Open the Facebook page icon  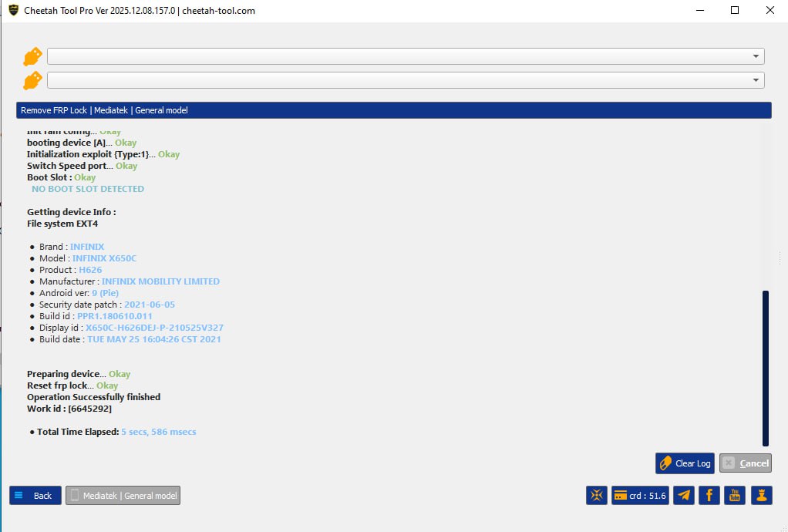click(709, 495)
